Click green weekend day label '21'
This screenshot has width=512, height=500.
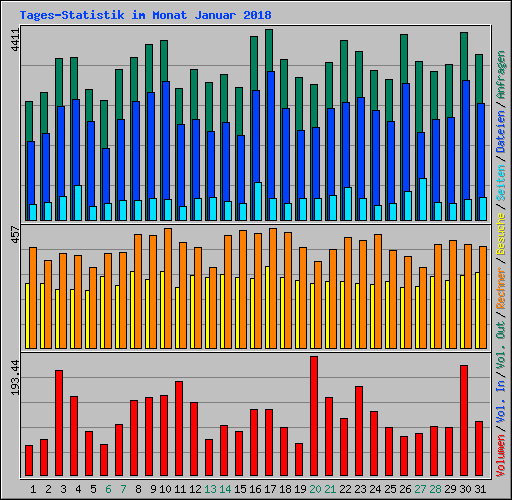coord(330,489)
